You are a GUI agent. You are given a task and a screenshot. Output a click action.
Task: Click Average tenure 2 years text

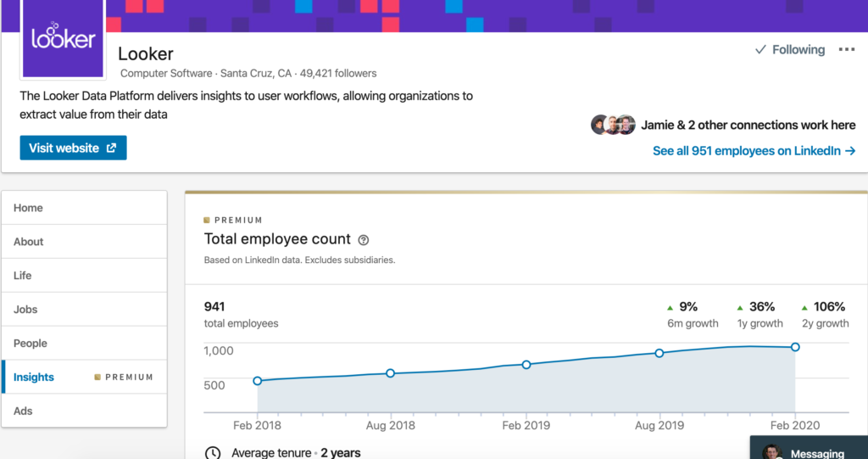click(296, 453)
